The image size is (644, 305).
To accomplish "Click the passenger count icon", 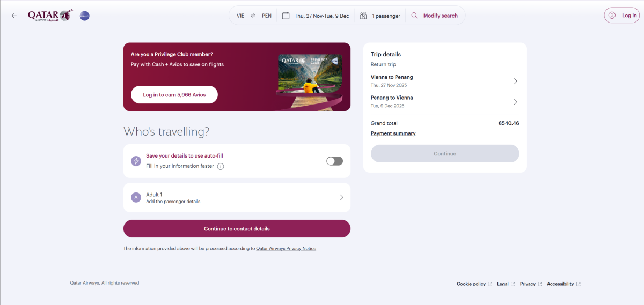I will (x=363, y=16).
